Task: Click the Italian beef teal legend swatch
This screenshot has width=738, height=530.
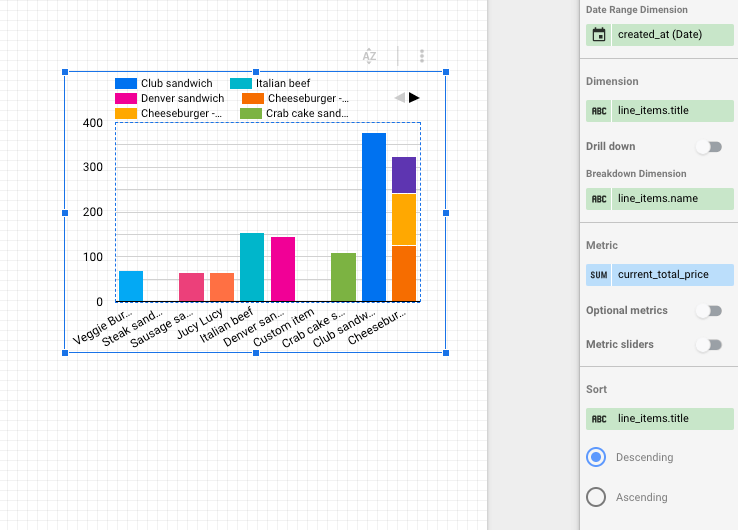Action: pos(241,84)
